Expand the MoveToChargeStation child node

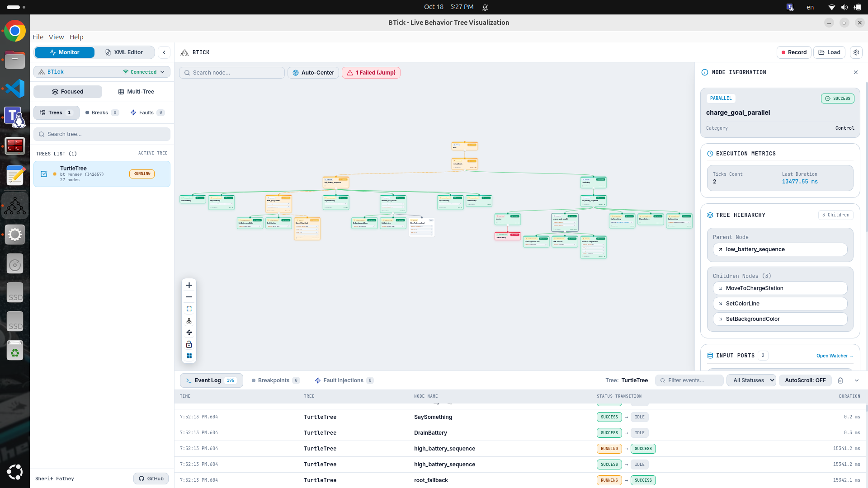(x=780, y=288)
